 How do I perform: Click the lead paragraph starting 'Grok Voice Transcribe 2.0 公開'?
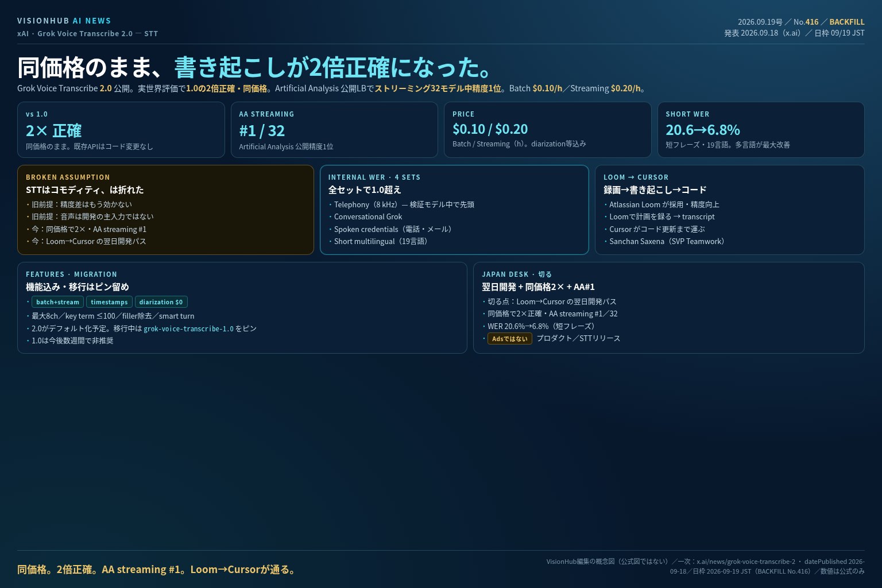click(332, 88)
